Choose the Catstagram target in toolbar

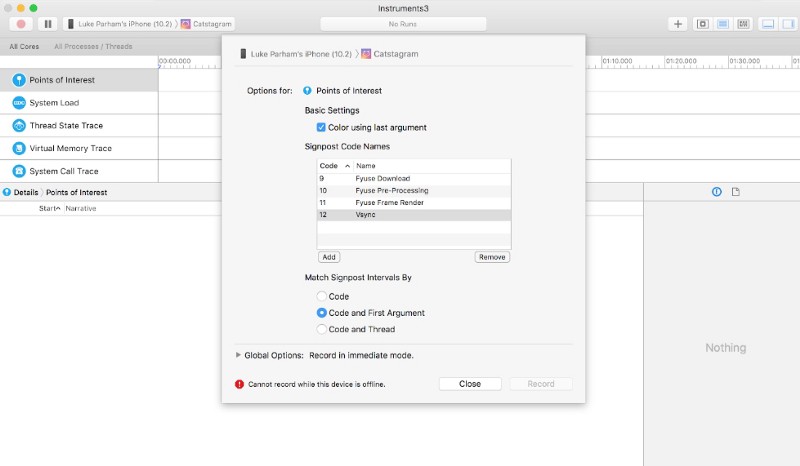[x=207, y=24]
